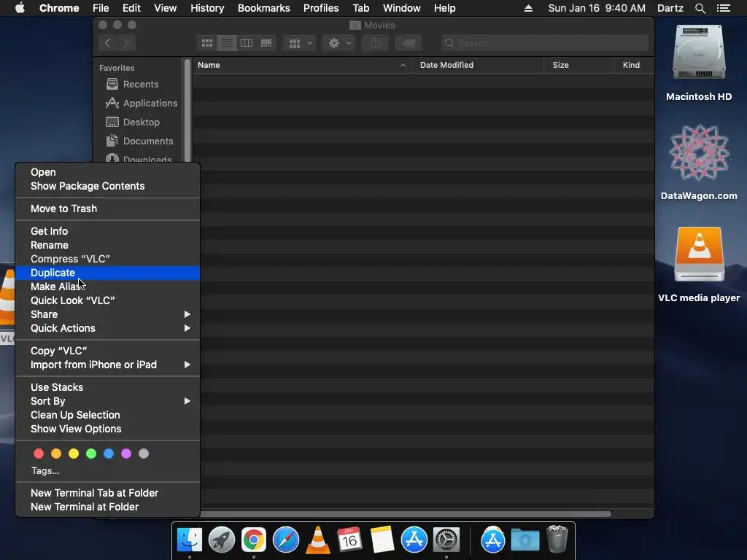
Task: Click the Finder search field
Action: point(545,43)
